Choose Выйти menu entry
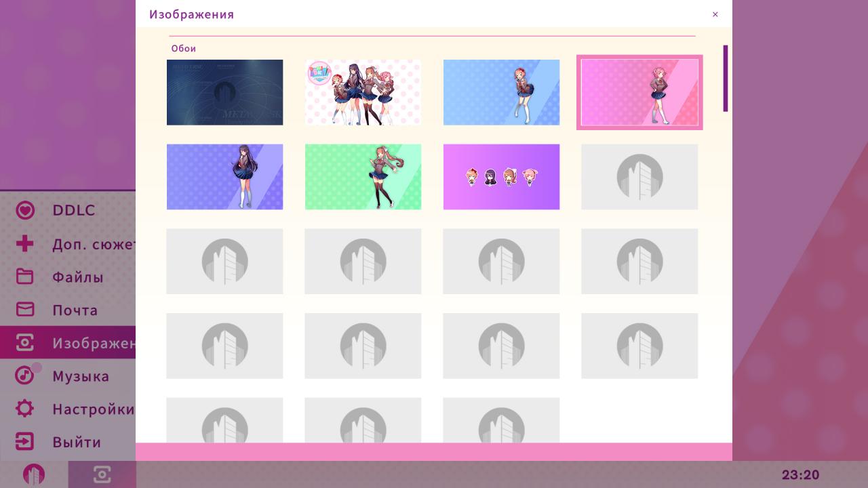The width and height of the screenshot is (868, 488). point(68,442)
